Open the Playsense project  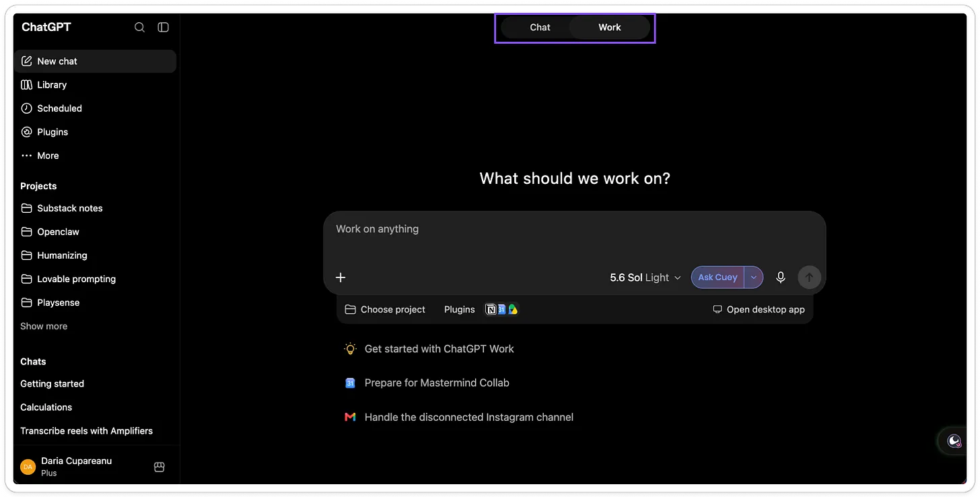pos(95,302)
